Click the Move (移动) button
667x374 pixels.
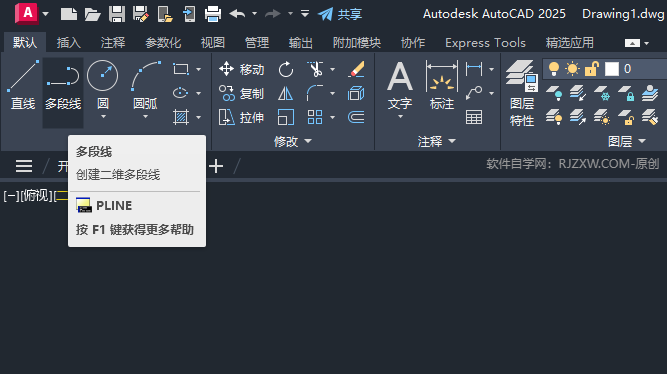pos(241,69)
